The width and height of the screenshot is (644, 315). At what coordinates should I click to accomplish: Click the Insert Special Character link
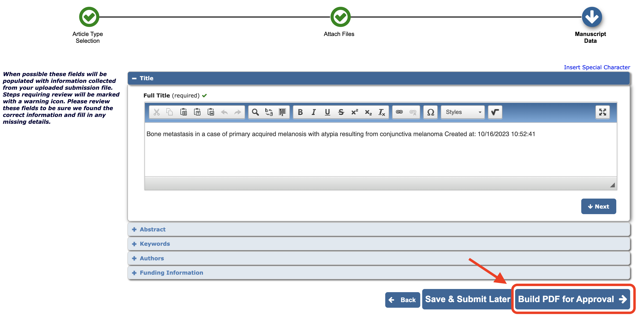597,67
